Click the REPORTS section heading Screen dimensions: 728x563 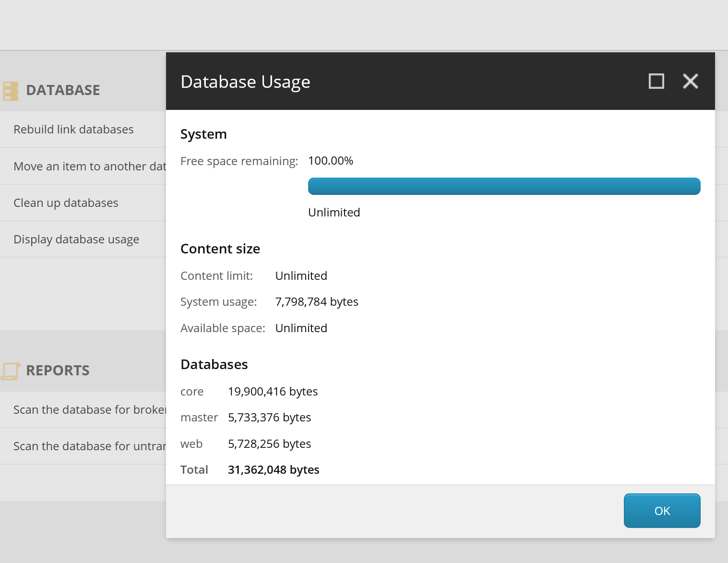(x=58, y=371)
